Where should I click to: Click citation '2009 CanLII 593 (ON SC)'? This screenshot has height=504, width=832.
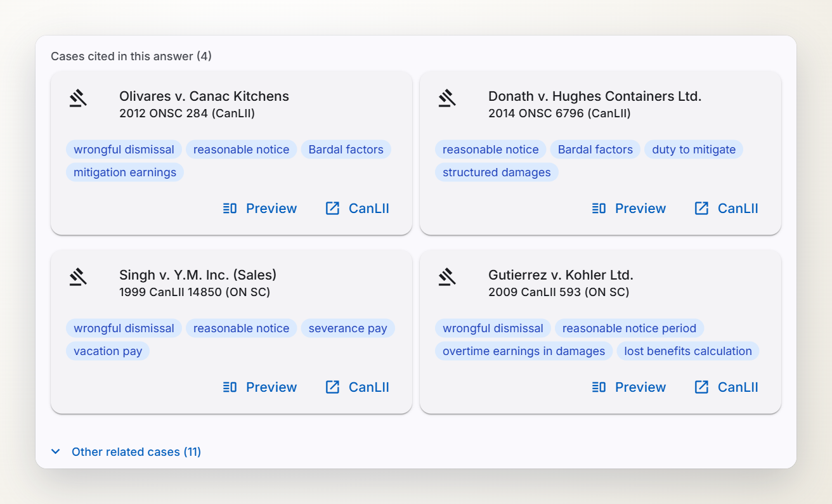tap(559, 292)
